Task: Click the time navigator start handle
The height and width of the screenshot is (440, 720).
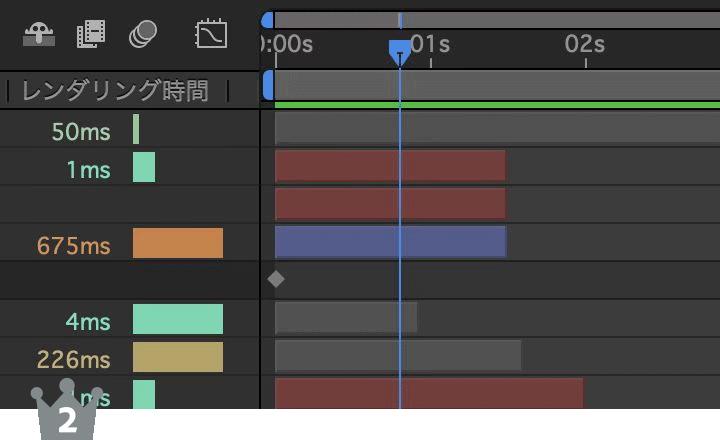Action: click(x=267, y=19)
